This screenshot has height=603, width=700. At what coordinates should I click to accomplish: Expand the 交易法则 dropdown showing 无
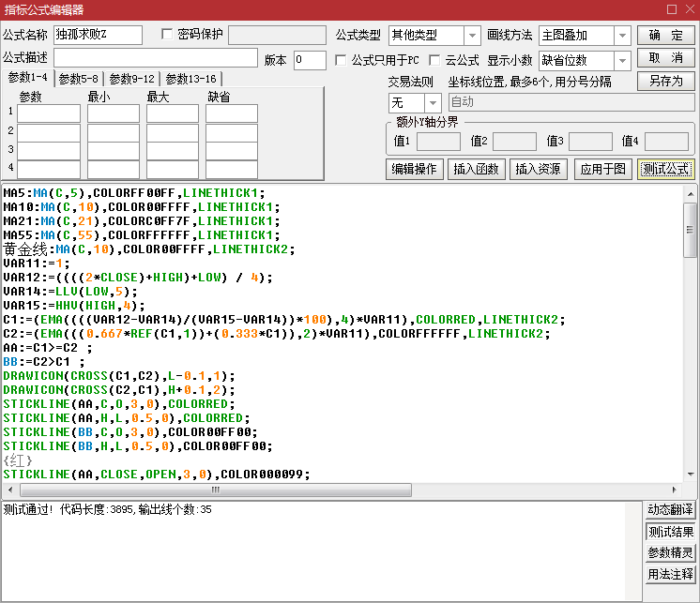coord(433,103)
